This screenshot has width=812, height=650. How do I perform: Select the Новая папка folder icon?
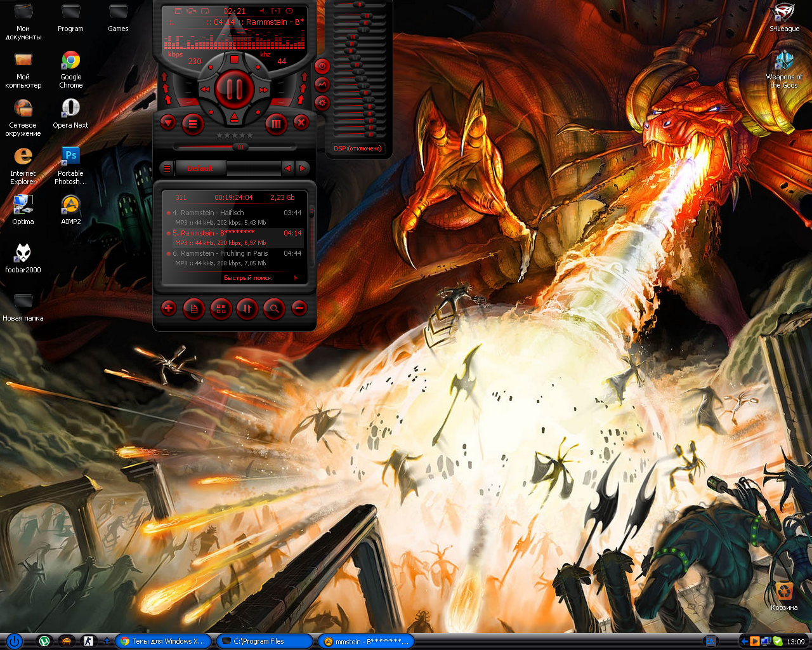[23, 307]
